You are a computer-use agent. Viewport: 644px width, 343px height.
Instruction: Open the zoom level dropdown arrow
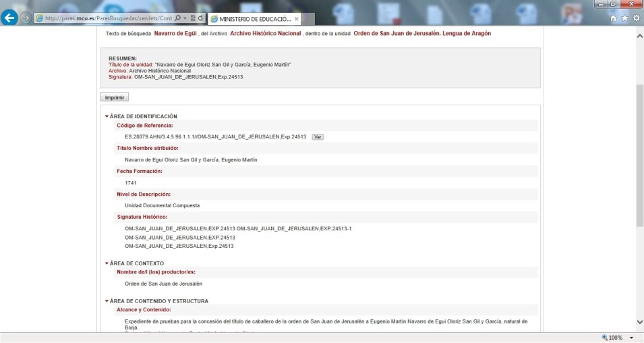(632, 338)
